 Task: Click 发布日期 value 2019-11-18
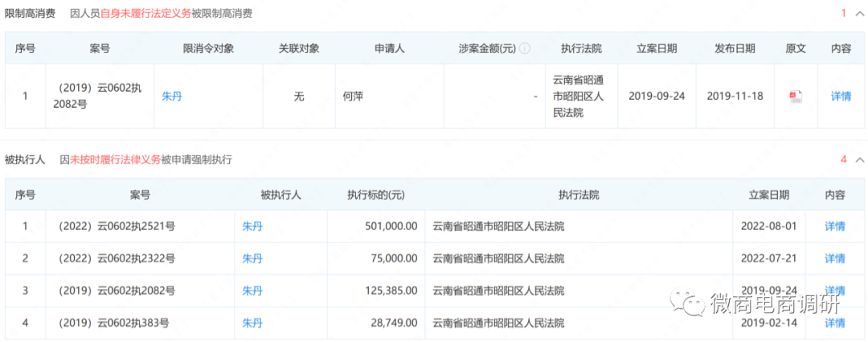735,97
